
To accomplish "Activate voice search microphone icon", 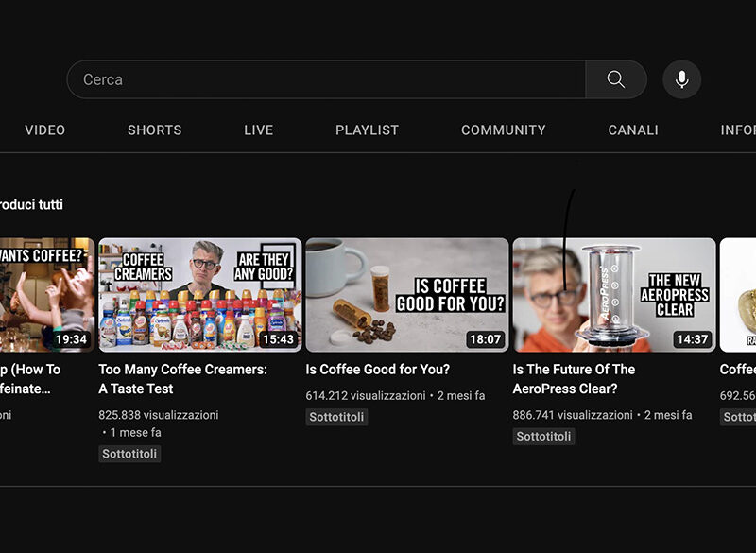I will coord(681,79).
